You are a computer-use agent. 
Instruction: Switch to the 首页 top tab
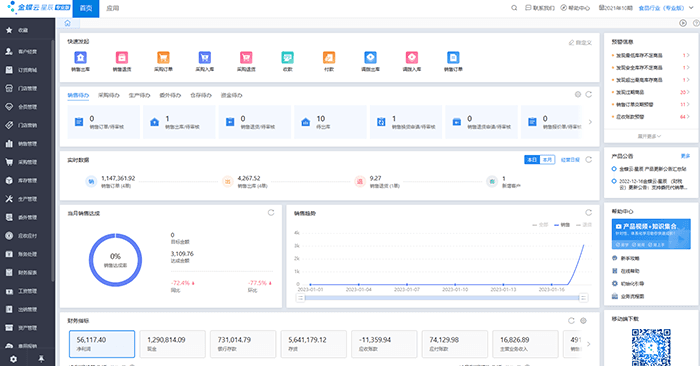(x=86, y=8)
